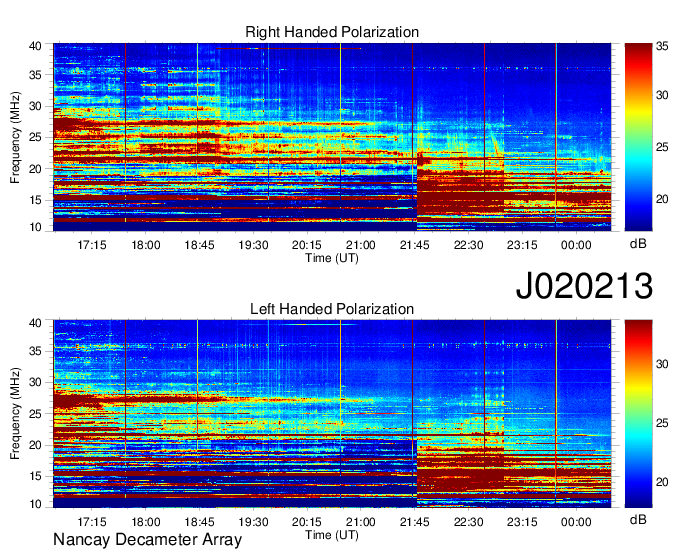Click the "Frequency (MHz)" label of the Left Handed plot
This screenshot has width=680, height=552.
coord(15,414)
